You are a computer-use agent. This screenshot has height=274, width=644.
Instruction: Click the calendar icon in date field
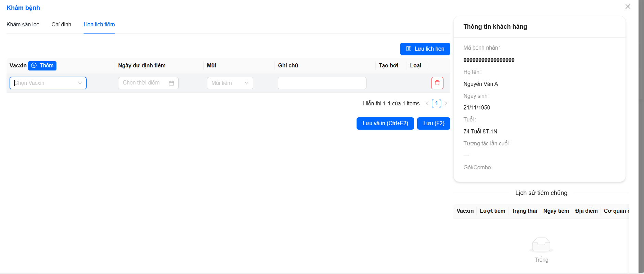[171, 83]
